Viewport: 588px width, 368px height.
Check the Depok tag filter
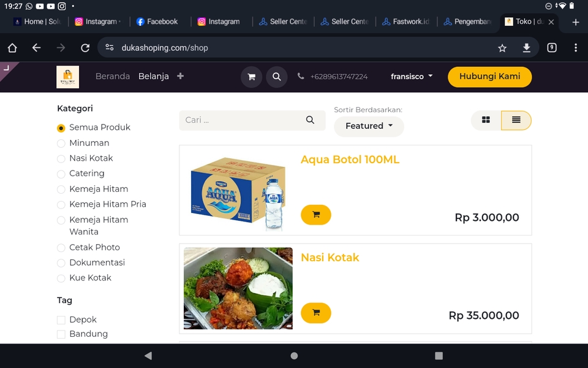click(x=61, y=320)
